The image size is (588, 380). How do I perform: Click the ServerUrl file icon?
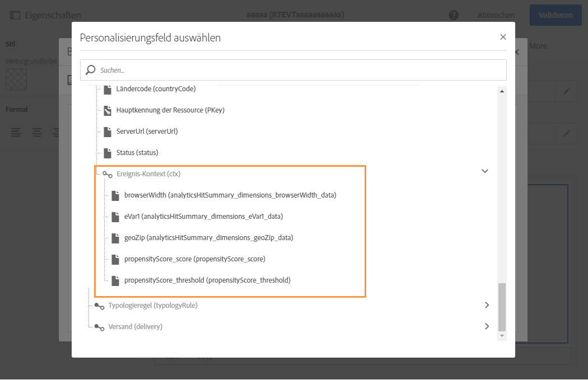point(108,132)
